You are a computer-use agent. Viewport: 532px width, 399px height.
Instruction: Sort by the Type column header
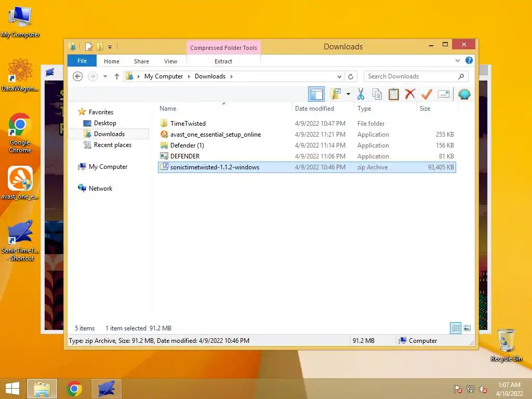364,109
